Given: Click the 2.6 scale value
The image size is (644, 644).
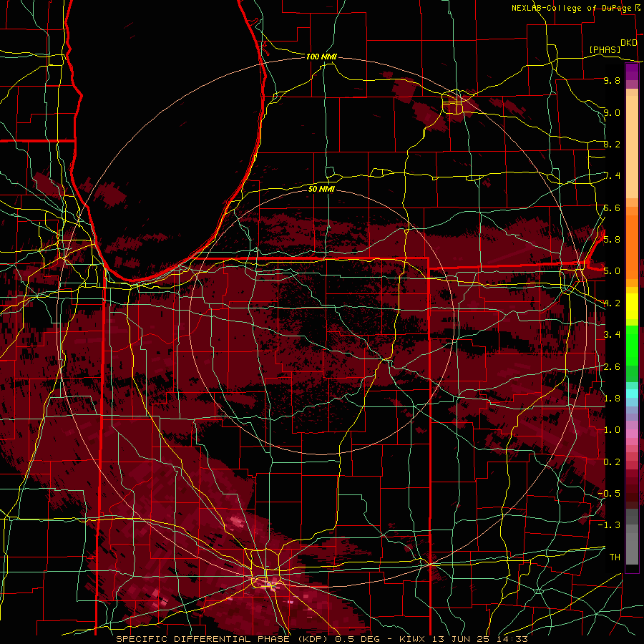Looking at the screenshot, I should tap(612, 366).
